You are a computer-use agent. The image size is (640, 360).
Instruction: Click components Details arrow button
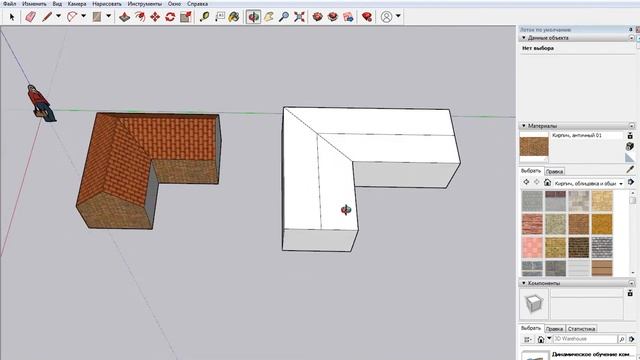(631, 339)
